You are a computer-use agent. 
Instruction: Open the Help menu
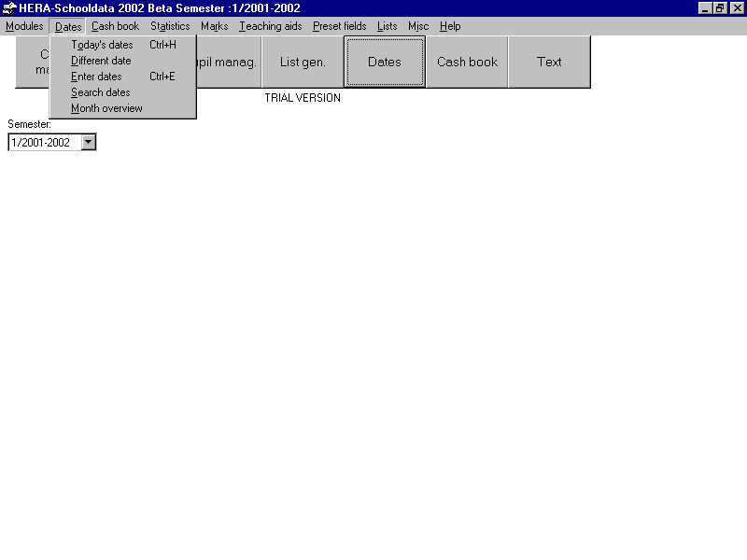(x=450, y=26)
